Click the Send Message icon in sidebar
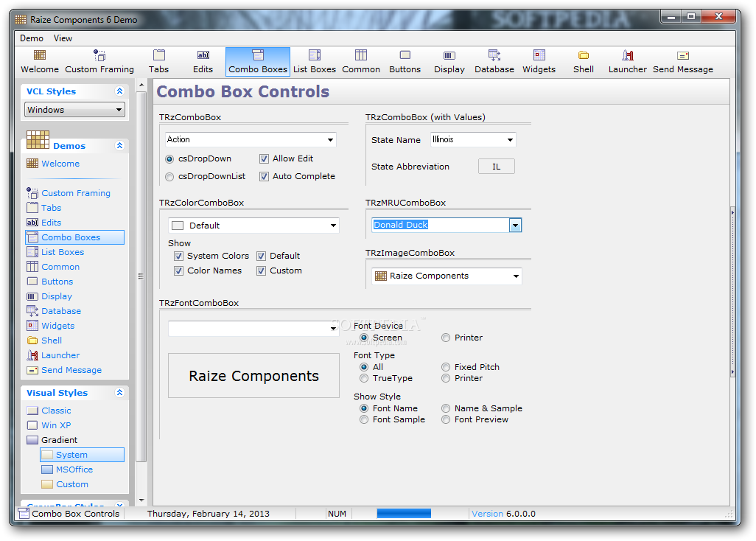Image resolution: width=756 pixels, height=541 pixels. (32, 370)
